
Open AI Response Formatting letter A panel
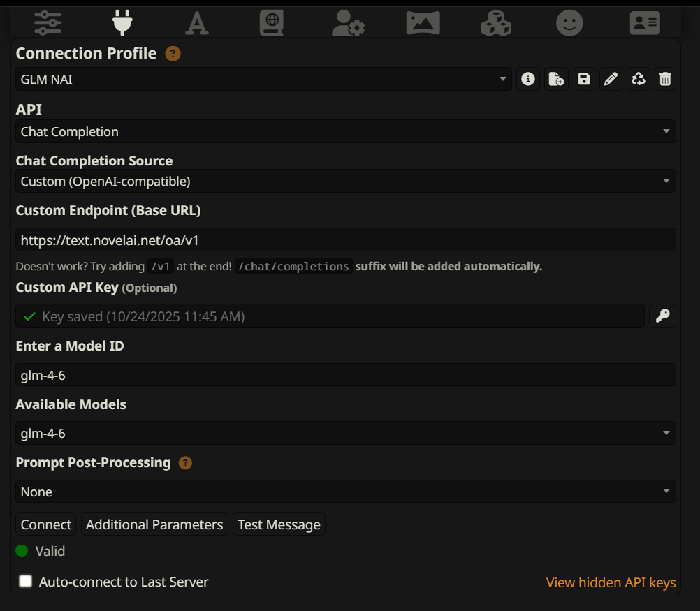197,23
